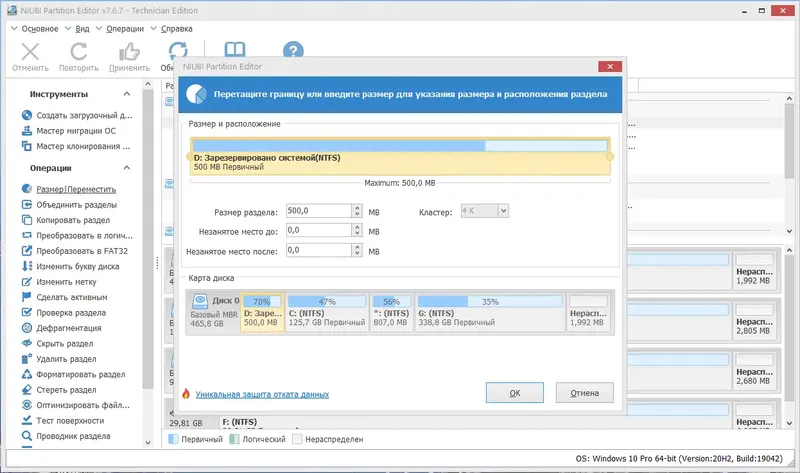Choose Преобразовать в логический operation

click(77, 235)
